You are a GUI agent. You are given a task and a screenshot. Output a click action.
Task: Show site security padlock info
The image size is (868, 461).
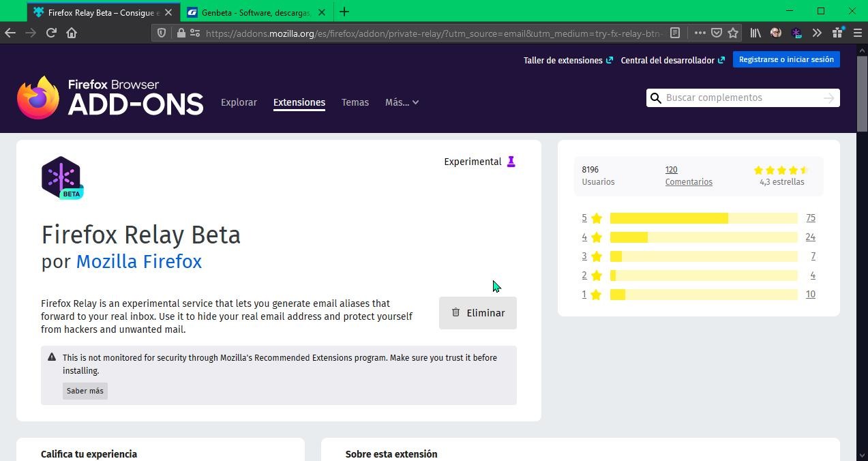pyautogui.click(x=181, y=33)
